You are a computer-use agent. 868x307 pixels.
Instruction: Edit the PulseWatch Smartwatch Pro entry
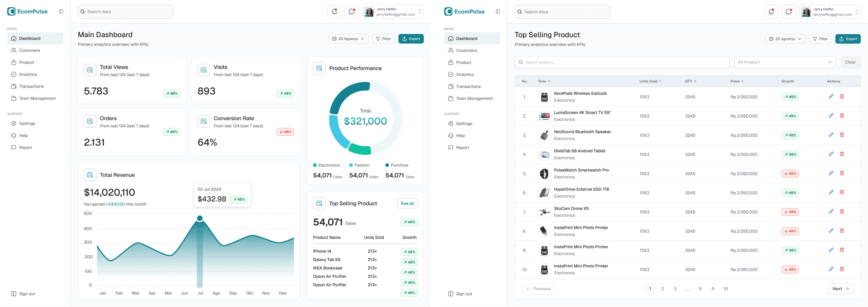click(831, 173)
